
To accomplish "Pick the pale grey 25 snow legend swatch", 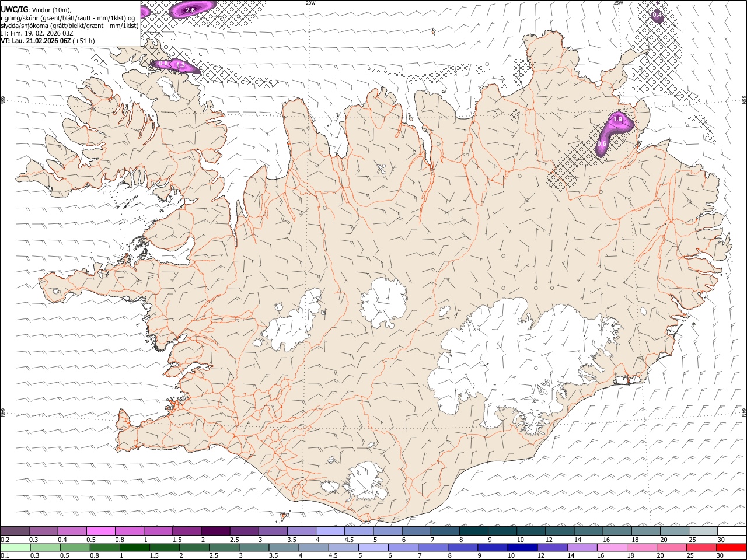I will (x=702, y=531).
